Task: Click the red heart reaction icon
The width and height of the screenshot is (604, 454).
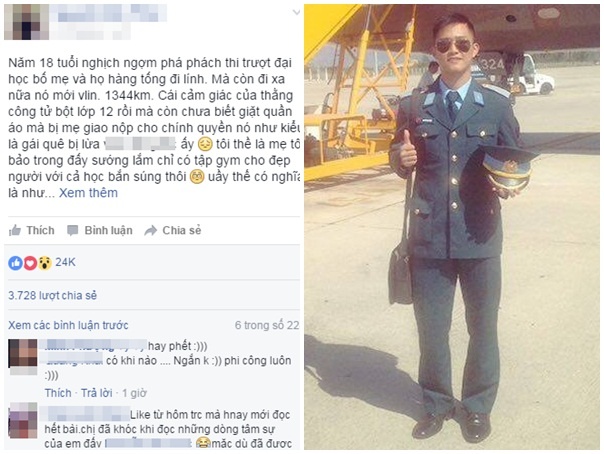Action: (x=30, y=263)
